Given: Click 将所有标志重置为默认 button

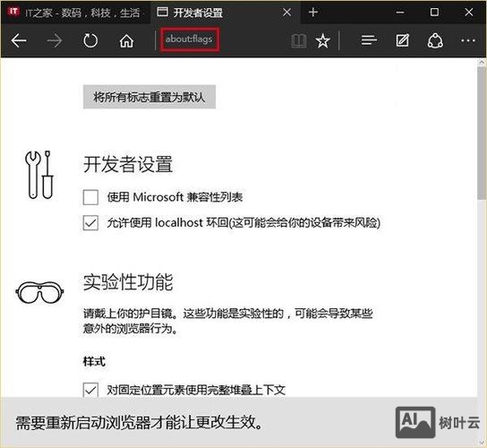Looking at the screenshot, I should (150, 97).
